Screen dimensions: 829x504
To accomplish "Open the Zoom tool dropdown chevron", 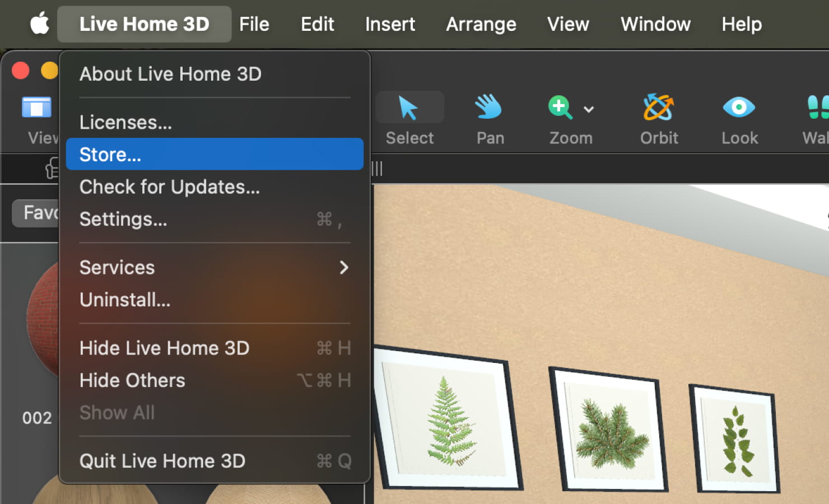I will pyautogui.click(x=588, y=110).
